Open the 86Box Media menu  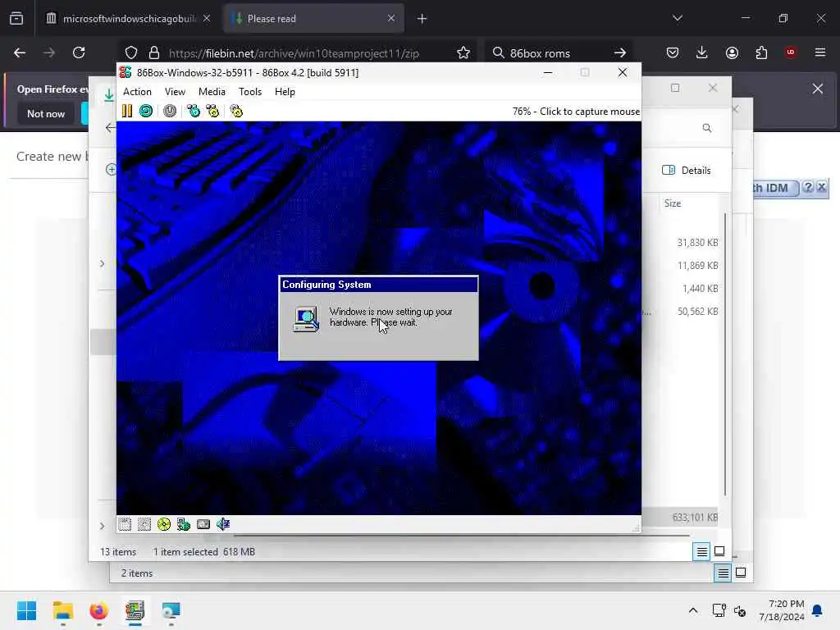click(212, 92)
